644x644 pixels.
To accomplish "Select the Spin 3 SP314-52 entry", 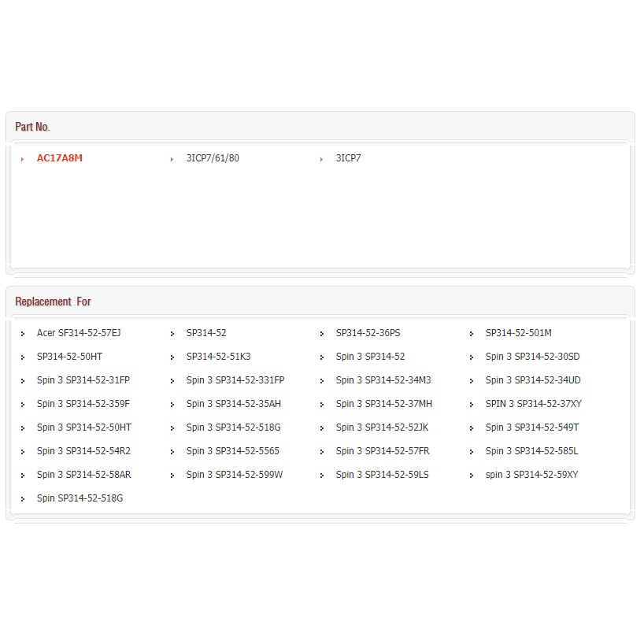I will pos(371,357).
